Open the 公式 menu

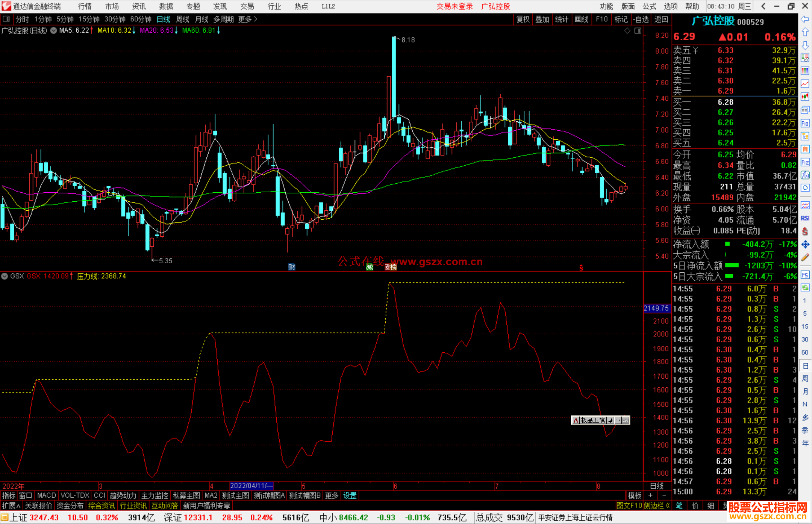(x=649, y=6)
